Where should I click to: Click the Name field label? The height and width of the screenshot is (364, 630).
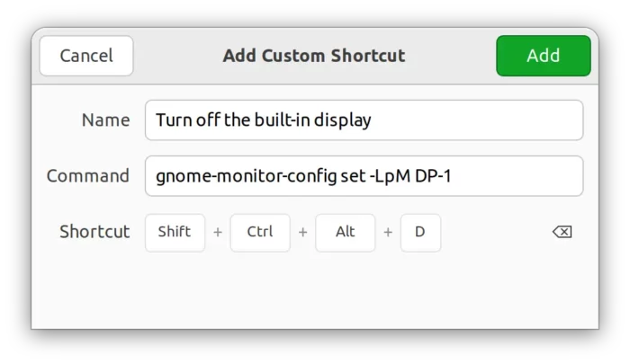pyautogui.click(x=105, y=120)
